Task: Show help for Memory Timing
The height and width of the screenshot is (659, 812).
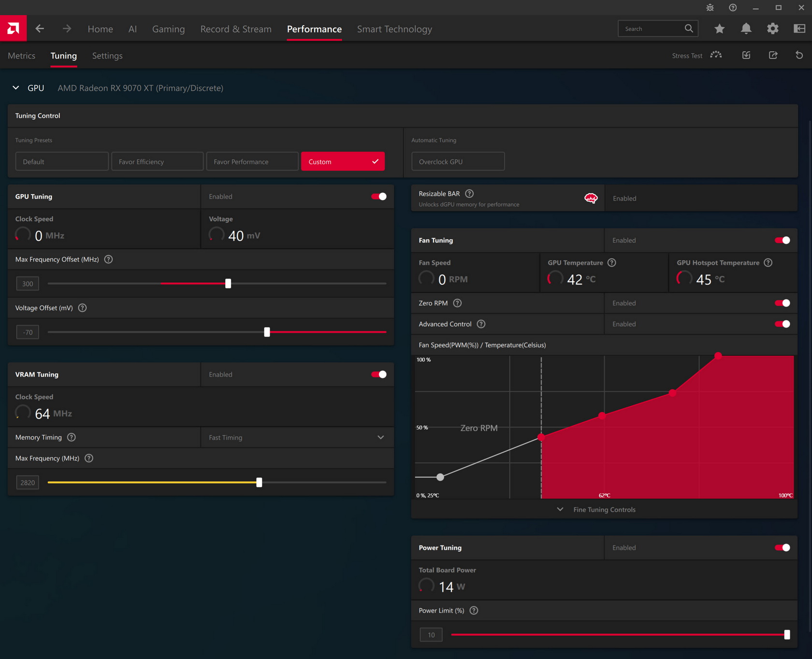Action: coord(72,437)
